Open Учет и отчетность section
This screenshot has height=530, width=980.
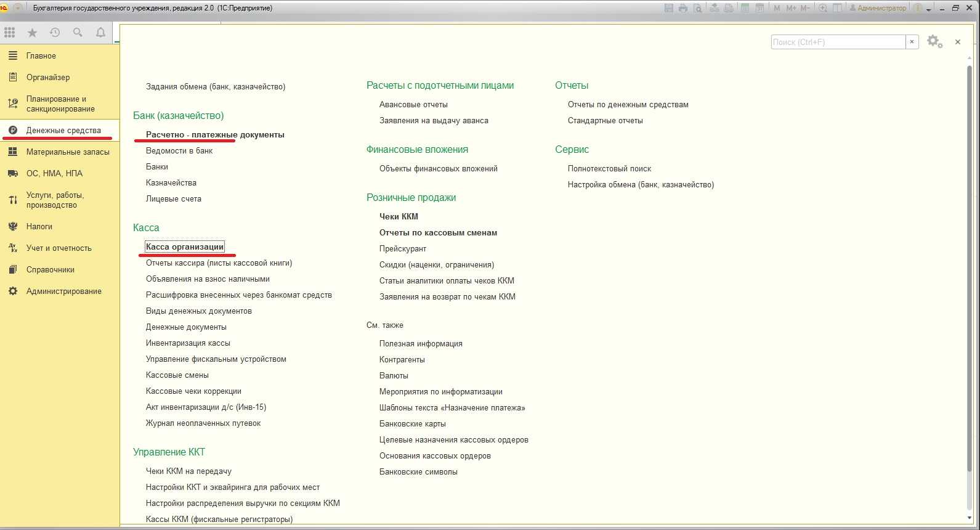click(60, 248)
